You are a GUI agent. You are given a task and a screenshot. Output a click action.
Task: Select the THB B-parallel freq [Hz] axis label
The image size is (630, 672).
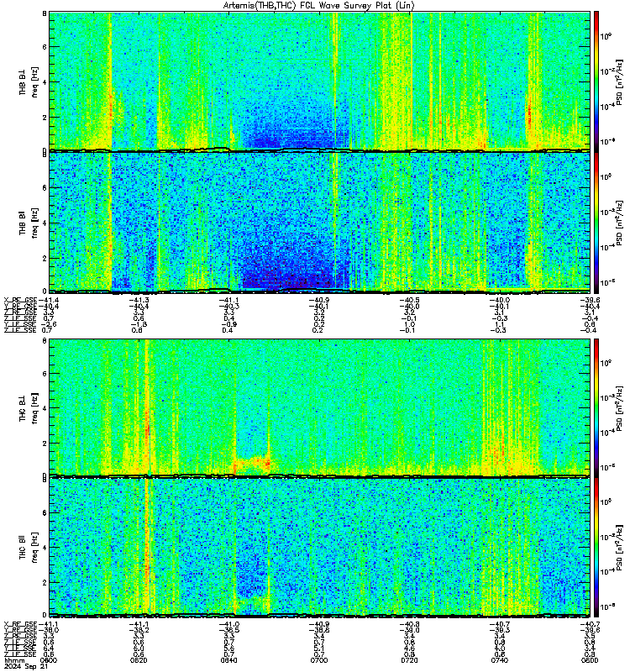point(29,223)
